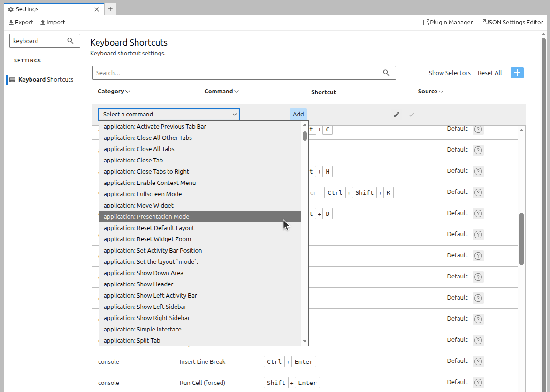Image resolution: width=550 pixels, height=392 pixels.
Task: Choose application: Reset Default Layout
Action: 200,228
